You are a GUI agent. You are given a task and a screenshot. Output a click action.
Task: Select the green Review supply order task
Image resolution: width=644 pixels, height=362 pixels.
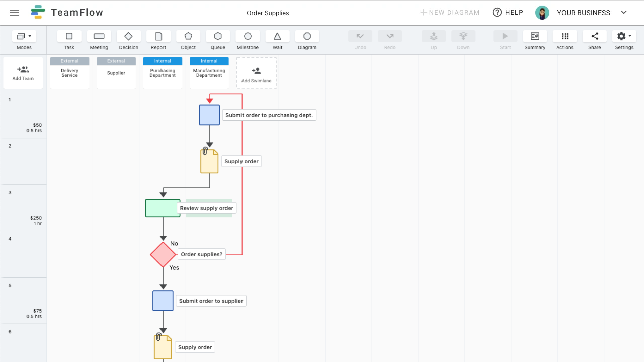click(162, 208)
